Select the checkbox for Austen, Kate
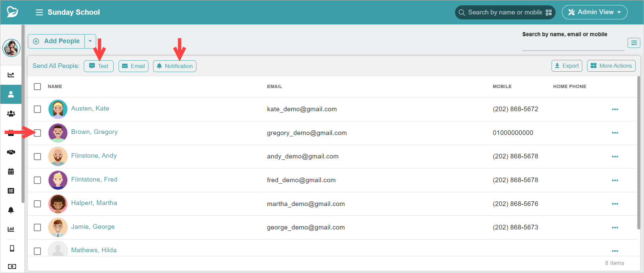The width and height of the screenshot is (644, 273). 38,109
